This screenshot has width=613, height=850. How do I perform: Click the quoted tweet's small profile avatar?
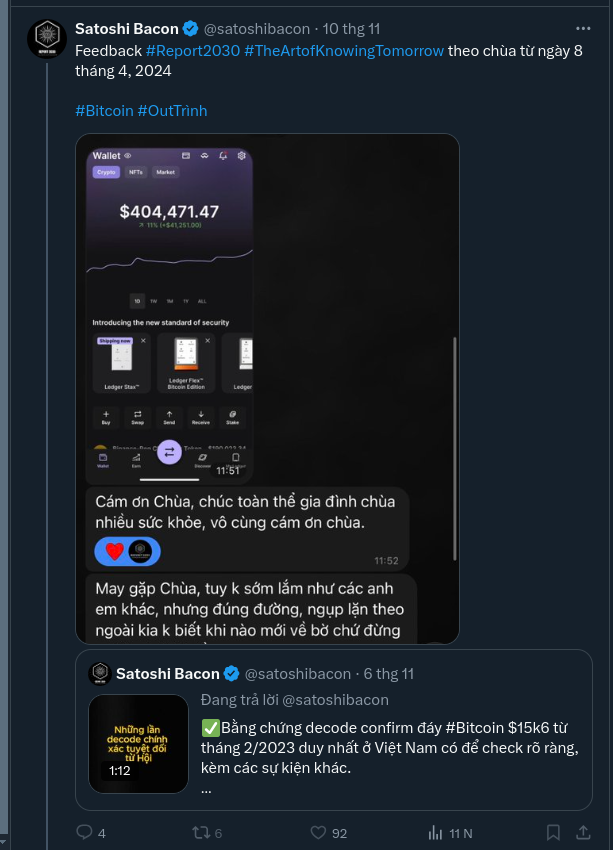pyautogui.click(x=100, y=674)
